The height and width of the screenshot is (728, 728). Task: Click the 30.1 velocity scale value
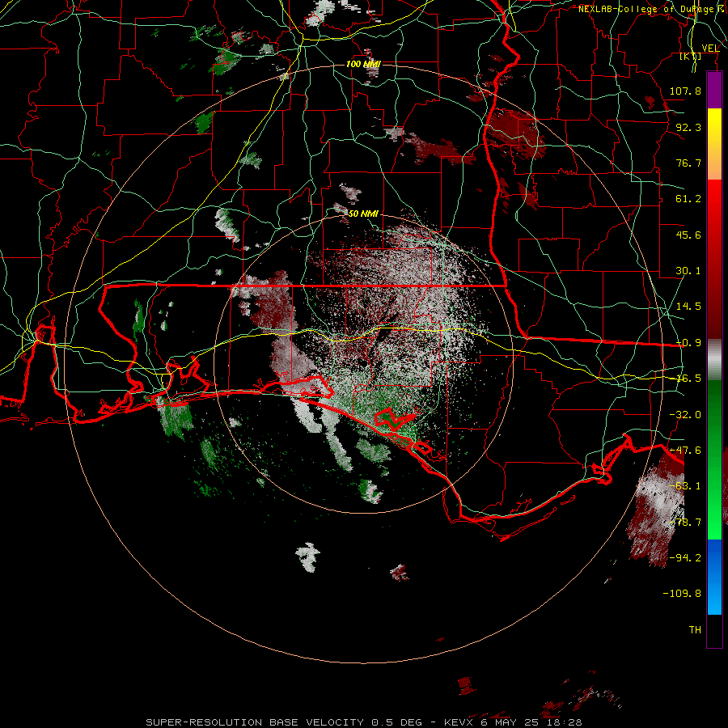(688, 271)
